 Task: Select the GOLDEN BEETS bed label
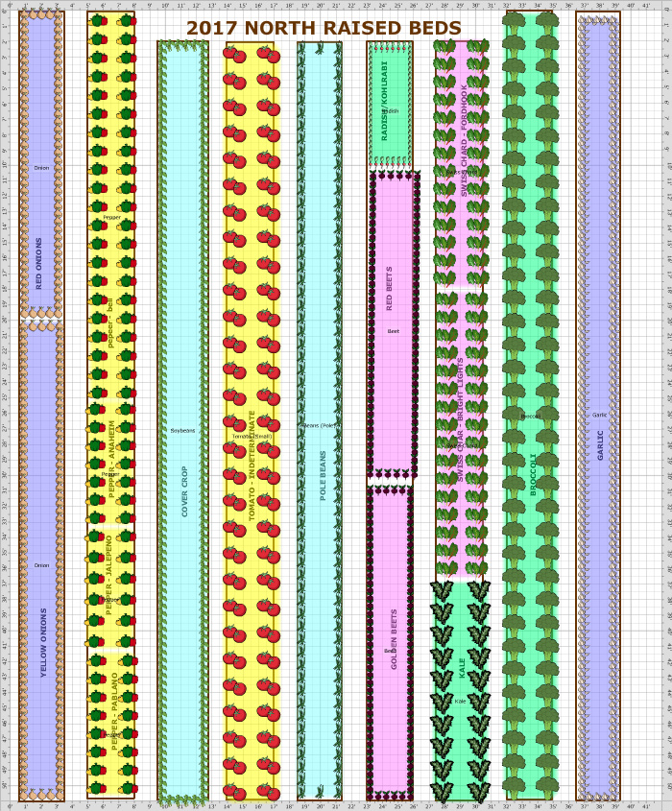(394, 638)
